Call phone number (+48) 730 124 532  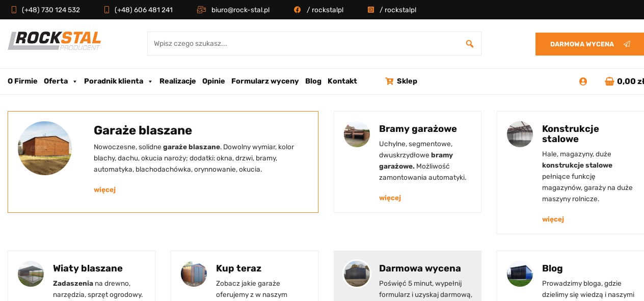click(x=50, y=10)
